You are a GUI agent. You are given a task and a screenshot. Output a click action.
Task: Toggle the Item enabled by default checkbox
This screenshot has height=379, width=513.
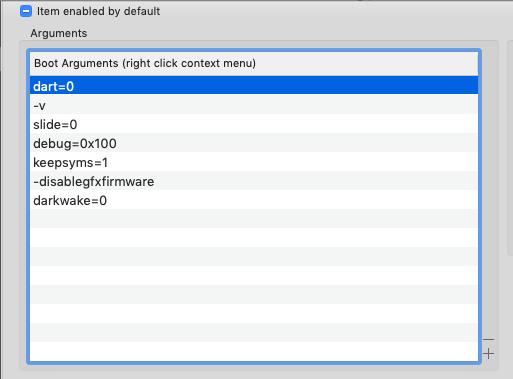(26, 11)
